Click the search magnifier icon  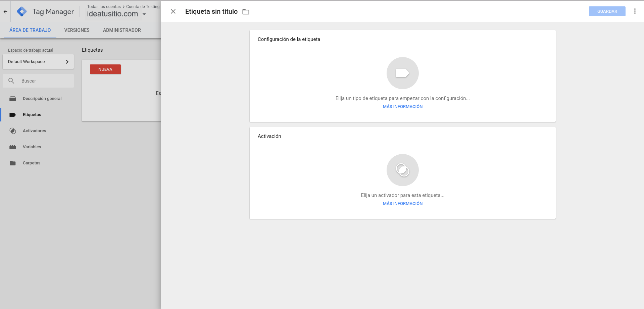click(x=11, y=81)
